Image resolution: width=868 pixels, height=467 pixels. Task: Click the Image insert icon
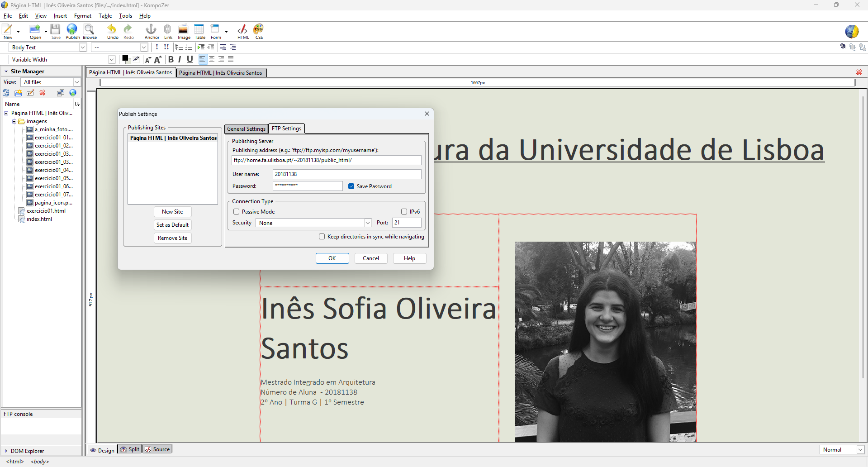pyautogui.click(x=183, y=30)
